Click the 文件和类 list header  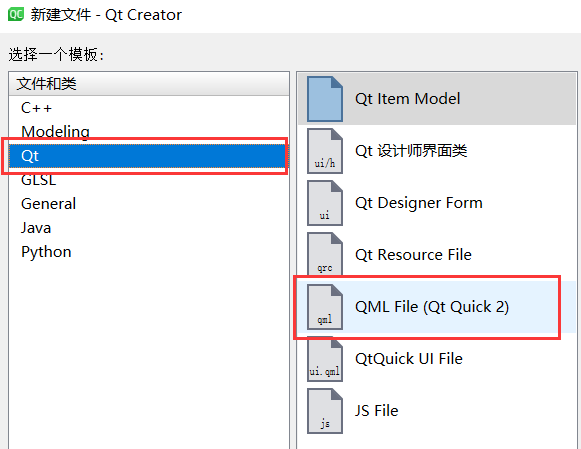click(149, 84)
